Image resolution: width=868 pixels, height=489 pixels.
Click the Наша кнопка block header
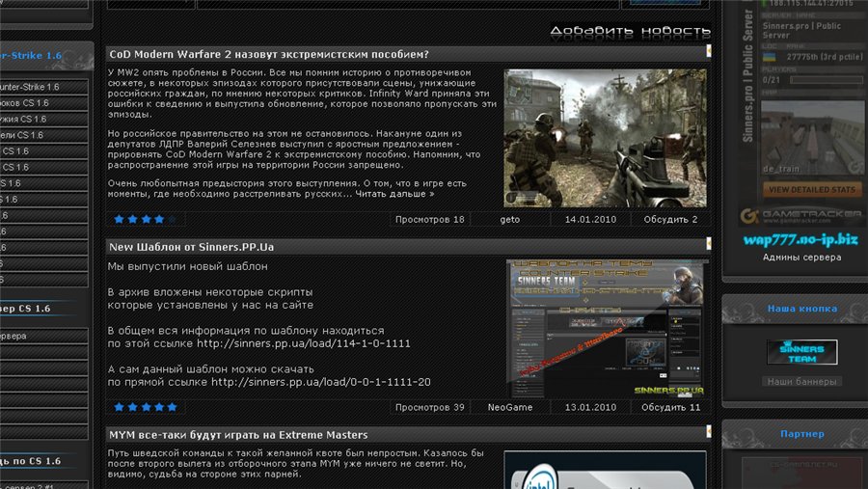click(801, 309)
